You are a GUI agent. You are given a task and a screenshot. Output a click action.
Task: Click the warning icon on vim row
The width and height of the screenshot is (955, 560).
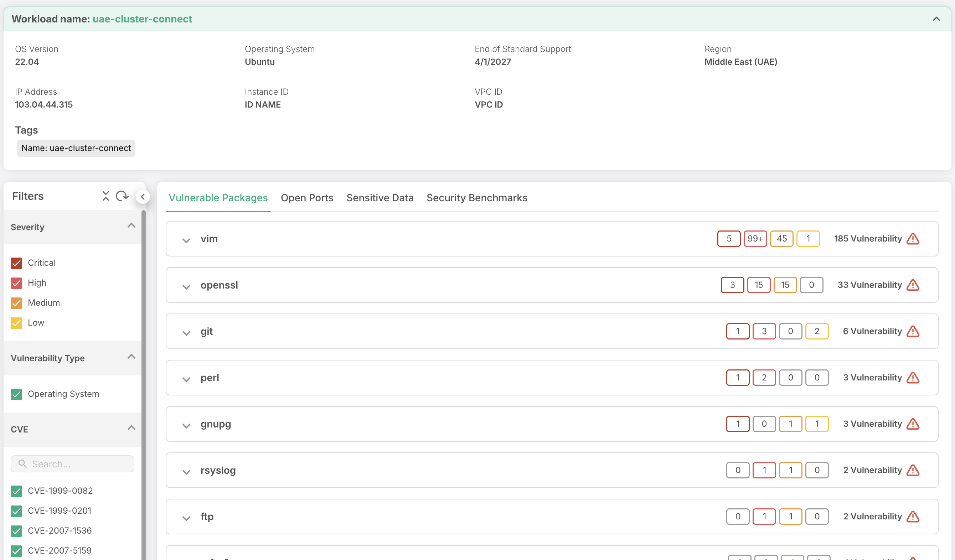[x=913, y=239]
